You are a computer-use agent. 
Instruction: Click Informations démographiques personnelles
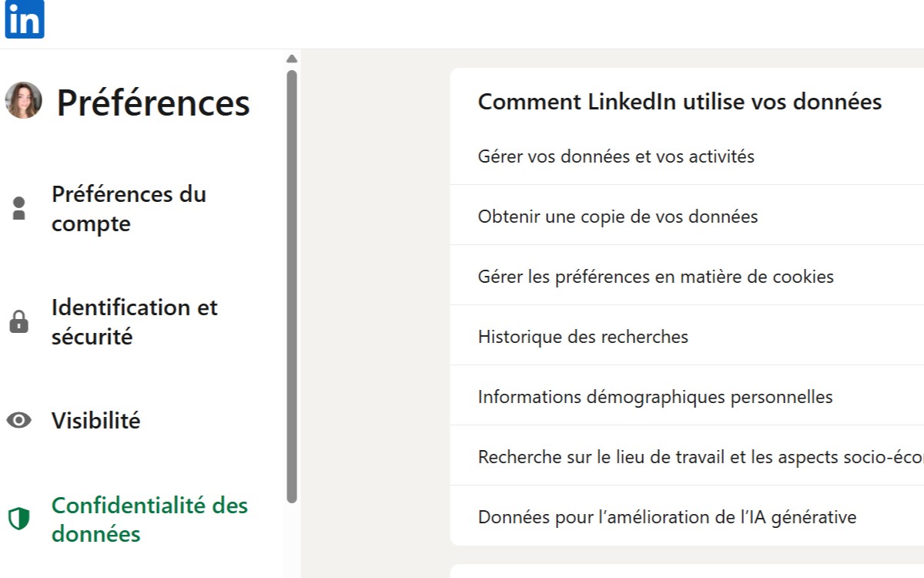[x=655, y=396]
